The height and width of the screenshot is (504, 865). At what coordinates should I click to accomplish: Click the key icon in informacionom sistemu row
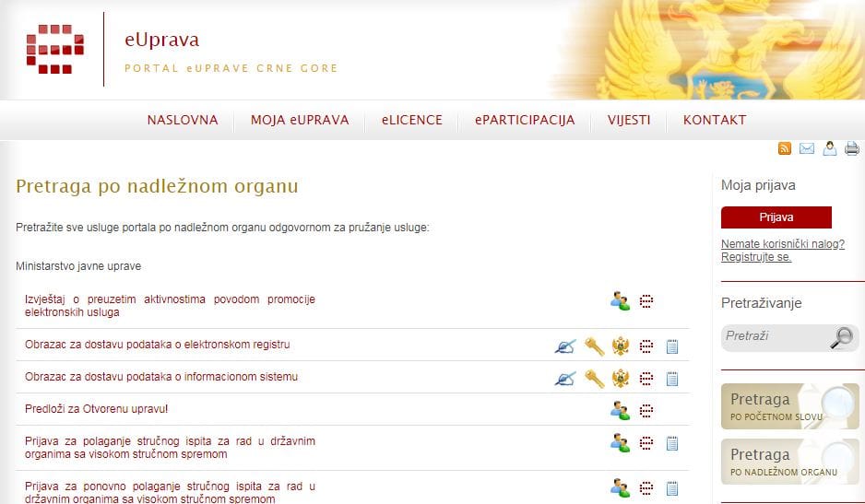[595, 379]
